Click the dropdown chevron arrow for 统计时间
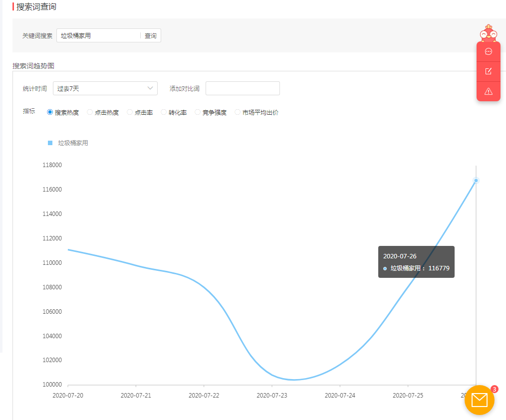 150,88
